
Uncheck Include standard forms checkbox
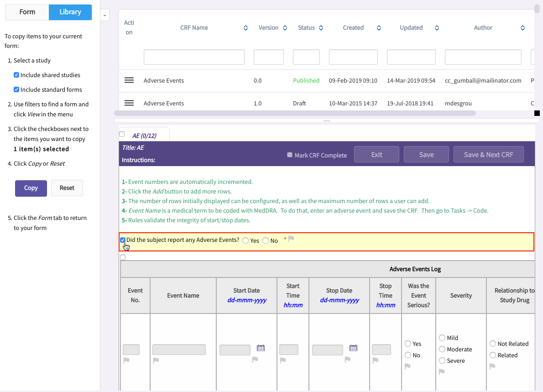[x=16, y=89]
